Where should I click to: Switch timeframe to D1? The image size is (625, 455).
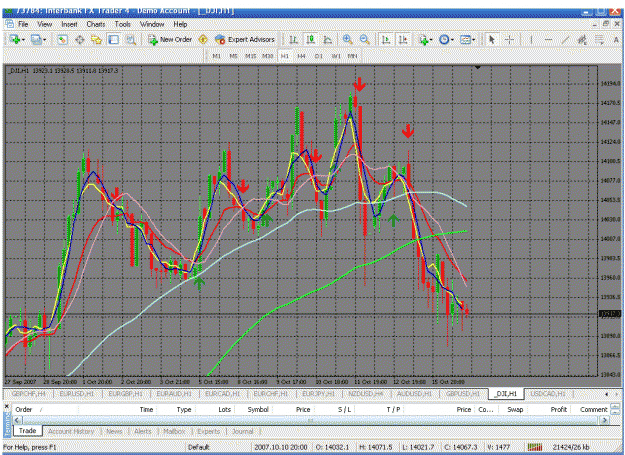pyautogui.click(x=318, y=56)
